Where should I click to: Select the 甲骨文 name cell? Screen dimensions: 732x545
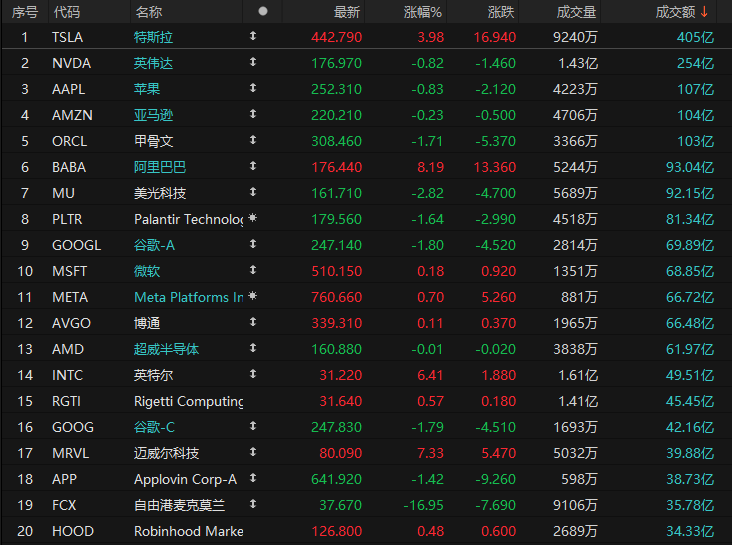pyautogui.click(x=154, y=141)
